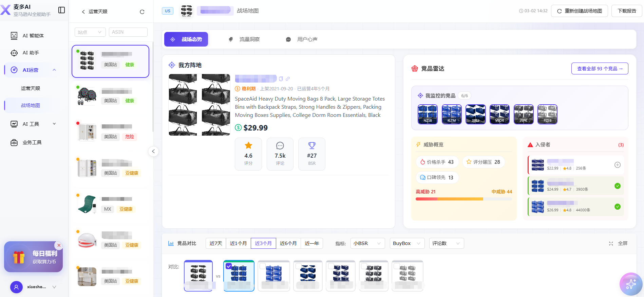
Task: Click the 下载报告 button
Action: tap(627, 11)
